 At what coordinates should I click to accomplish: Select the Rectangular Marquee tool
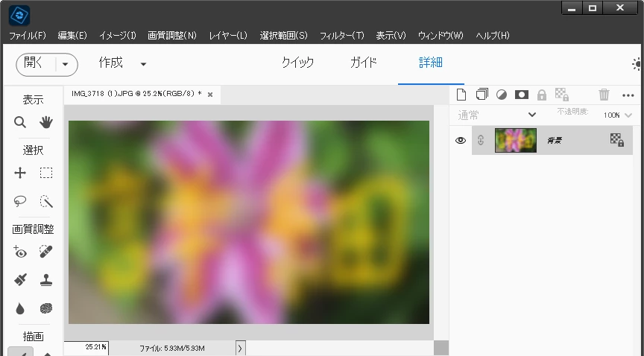46,173
